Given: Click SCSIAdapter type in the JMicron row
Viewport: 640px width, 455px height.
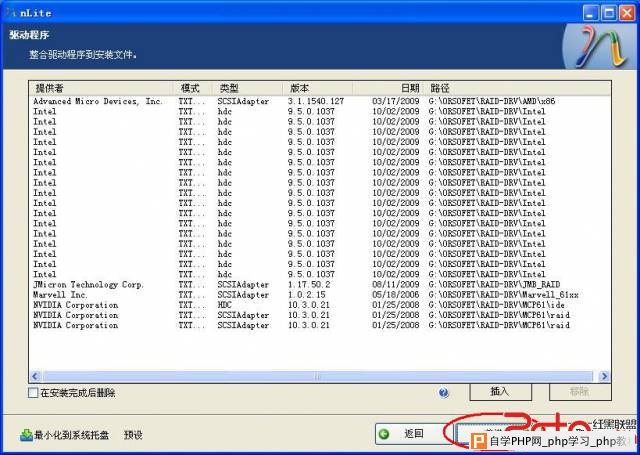Looking at the screenshot, I should click(x=243, y=284).
